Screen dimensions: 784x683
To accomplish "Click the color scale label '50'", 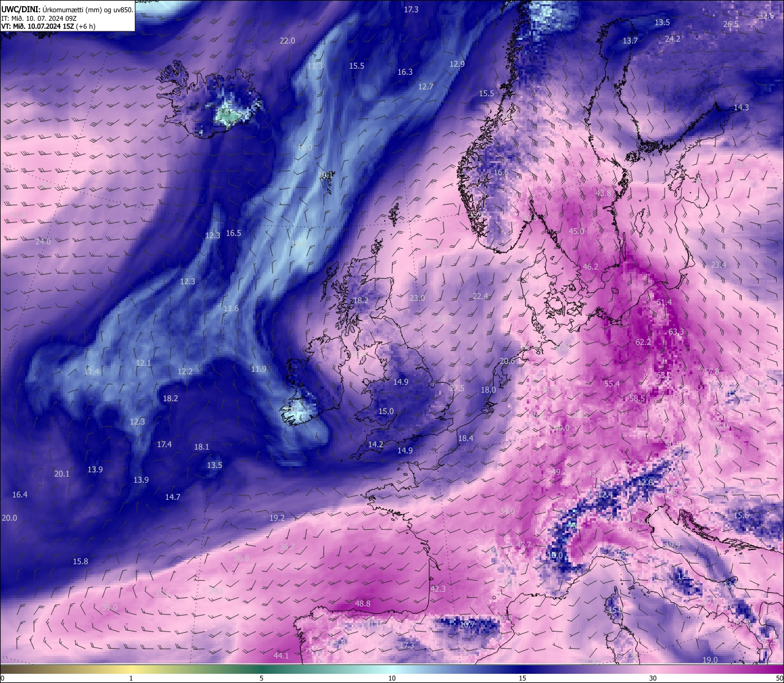I will click(x=779, y=678).
